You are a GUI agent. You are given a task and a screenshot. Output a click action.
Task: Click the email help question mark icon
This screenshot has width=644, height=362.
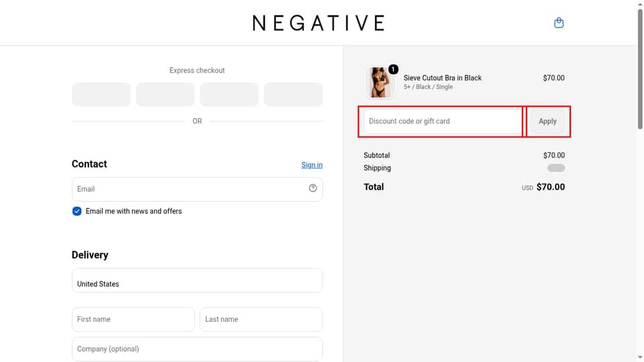point(313,188)
